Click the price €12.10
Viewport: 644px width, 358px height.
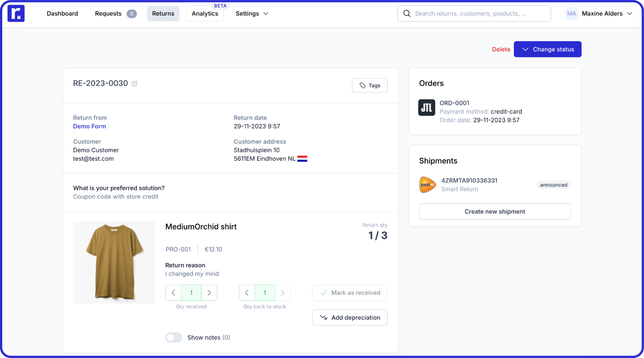tap(213, 250)
